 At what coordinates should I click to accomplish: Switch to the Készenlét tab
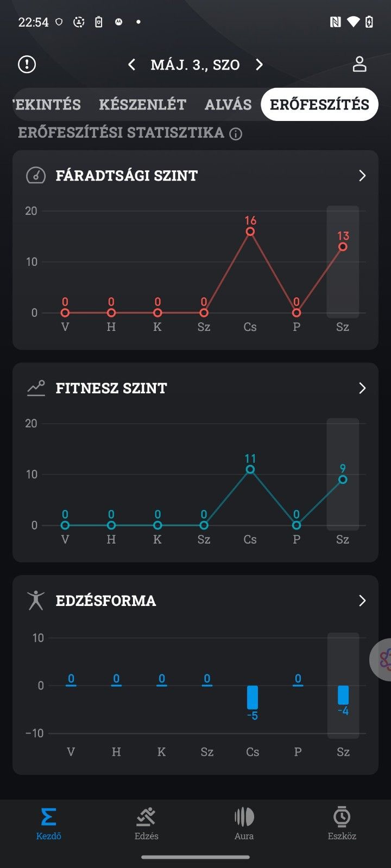click(x=143, y=104)
